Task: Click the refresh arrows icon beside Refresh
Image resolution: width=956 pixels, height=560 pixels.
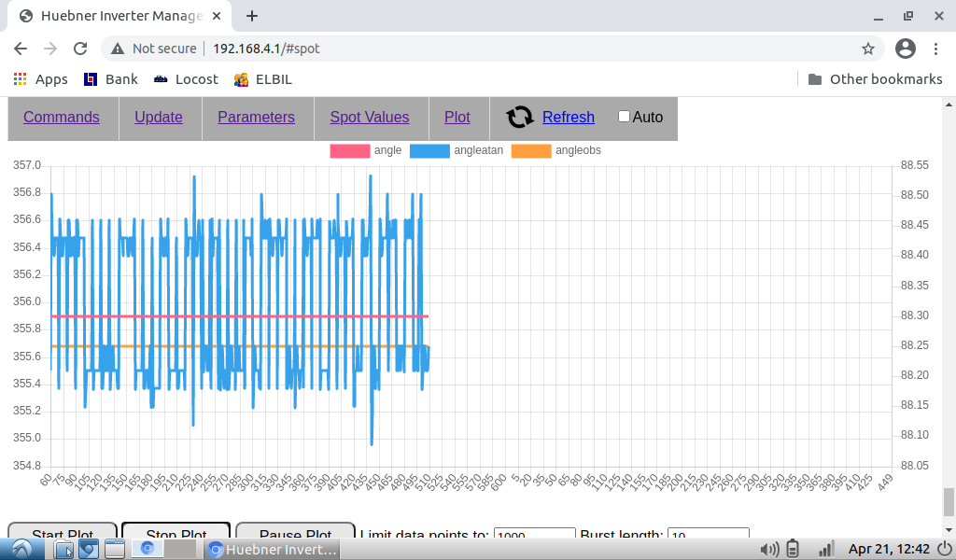Action: point(520,117)
